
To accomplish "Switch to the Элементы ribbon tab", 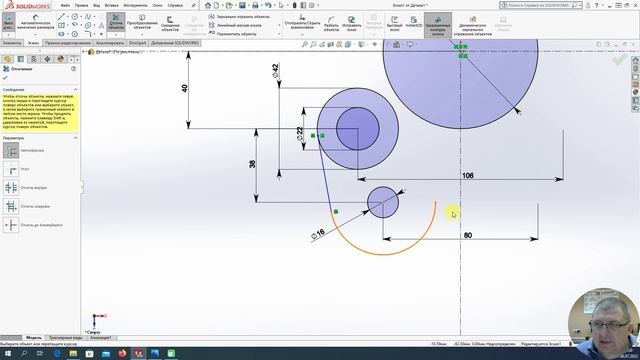I will (x=12, y=43).
